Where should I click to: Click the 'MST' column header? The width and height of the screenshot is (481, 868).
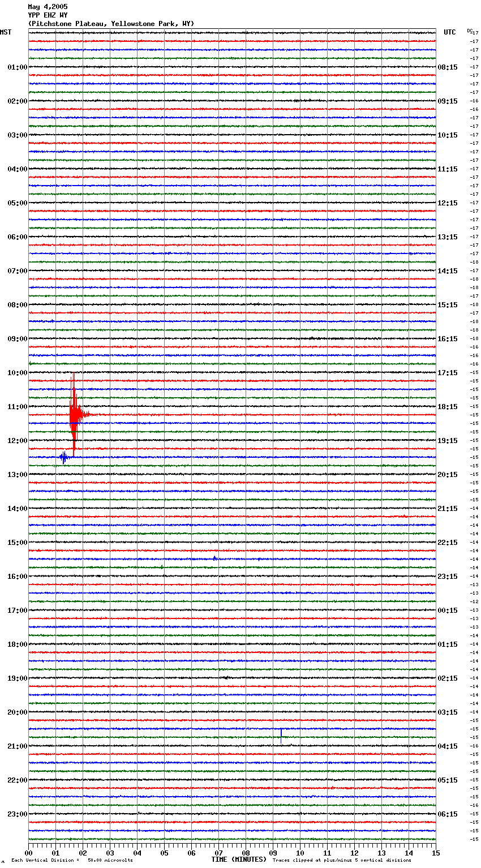click(x=6, y=32)
